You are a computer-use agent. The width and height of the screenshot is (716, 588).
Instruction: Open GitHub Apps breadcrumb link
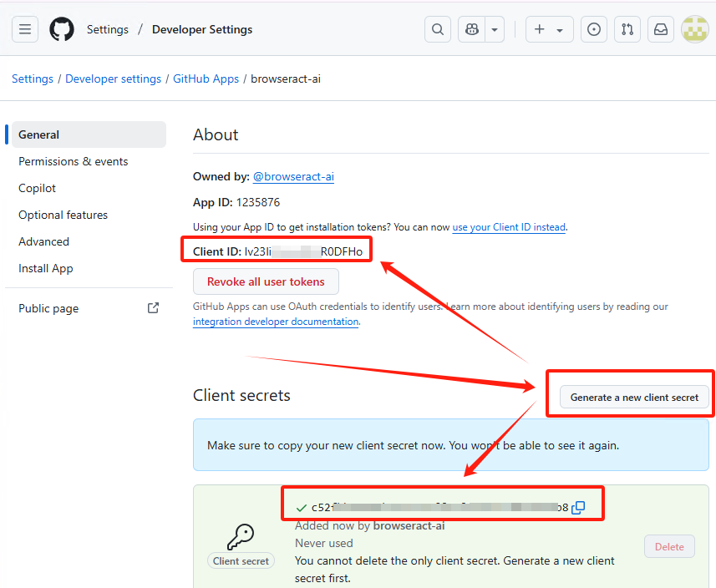(206, 79)
